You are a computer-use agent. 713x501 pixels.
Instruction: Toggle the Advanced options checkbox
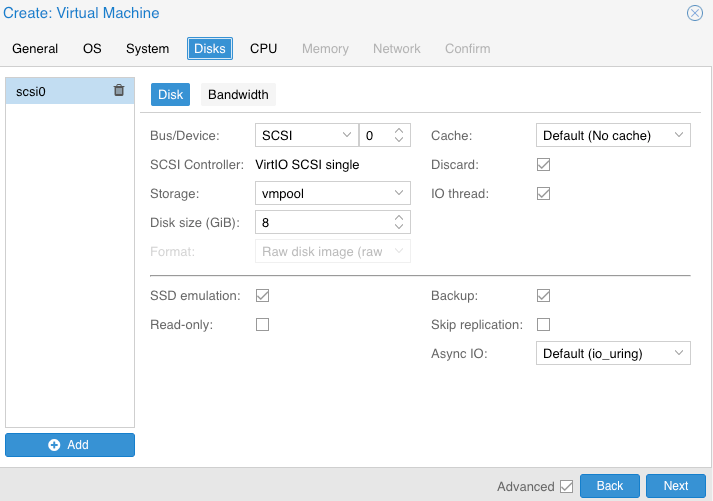(x=567, y=486)
